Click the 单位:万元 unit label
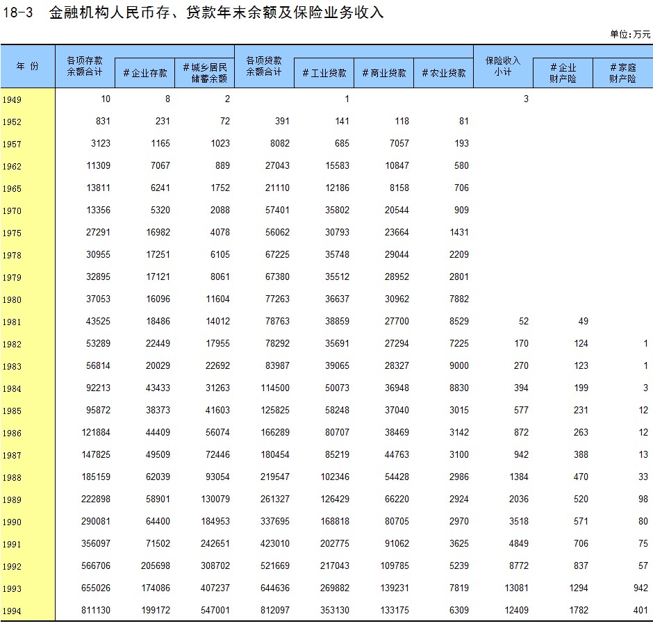Screen dimensions: 653x644 tap(630, 34)
